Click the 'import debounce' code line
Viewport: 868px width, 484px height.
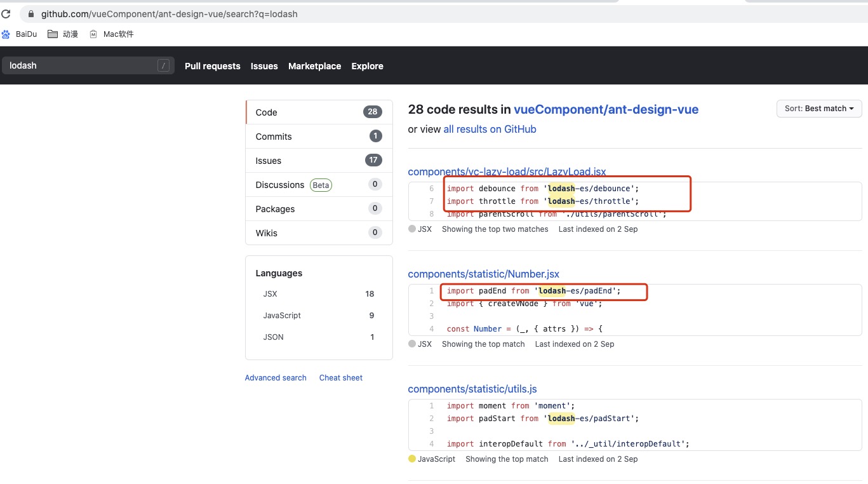pos(543,189)
